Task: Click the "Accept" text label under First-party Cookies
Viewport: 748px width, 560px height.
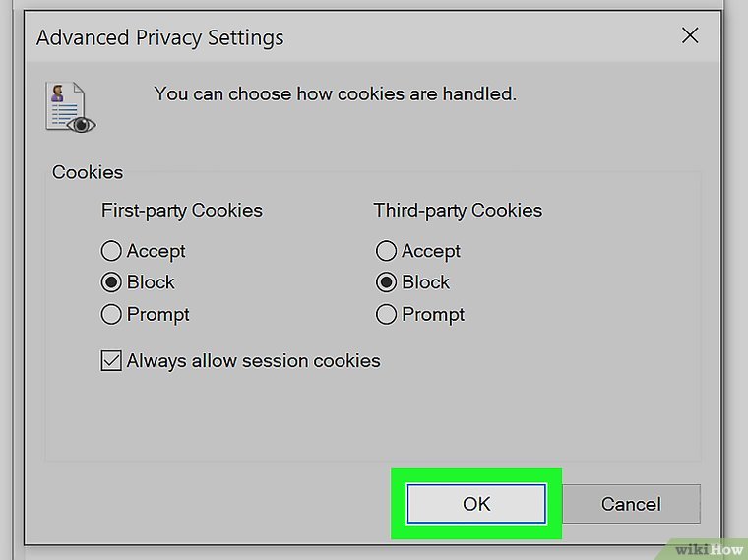Action: coord(156,251)
